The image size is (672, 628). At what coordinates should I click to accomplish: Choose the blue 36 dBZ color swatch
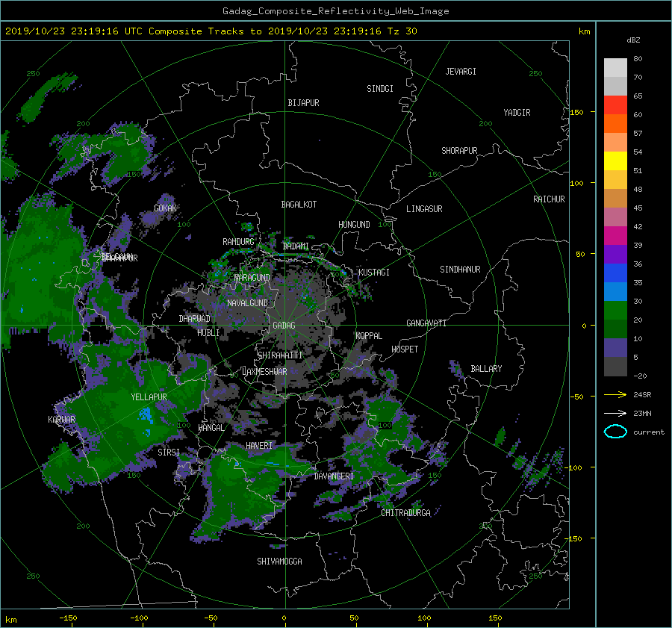(615, 273)
